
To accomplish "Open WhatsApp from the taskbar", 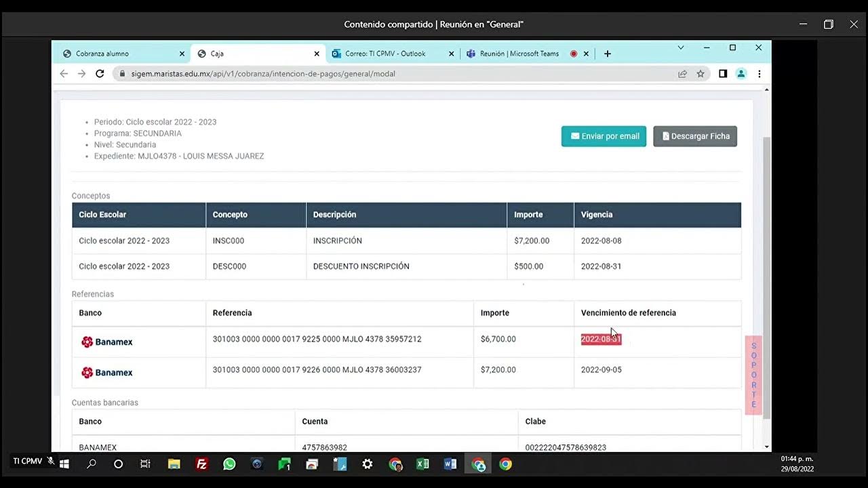I will (x=229, y=464).
